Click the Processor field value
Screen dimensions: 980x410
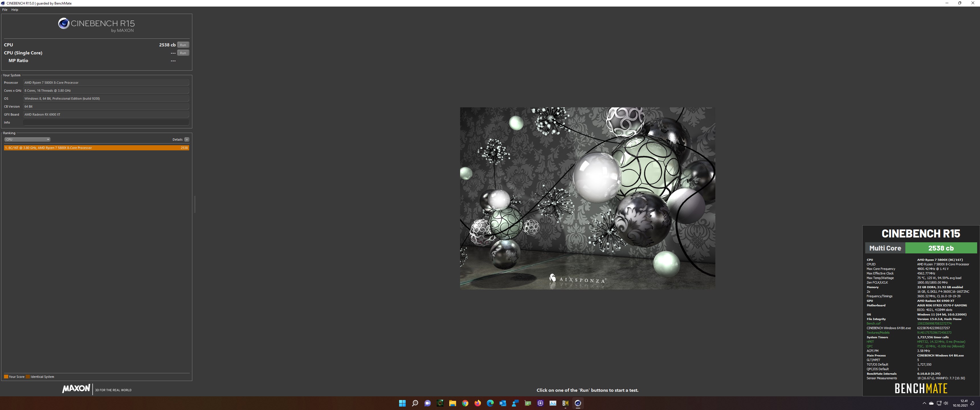pyautogui.click(x=106, y=83)
